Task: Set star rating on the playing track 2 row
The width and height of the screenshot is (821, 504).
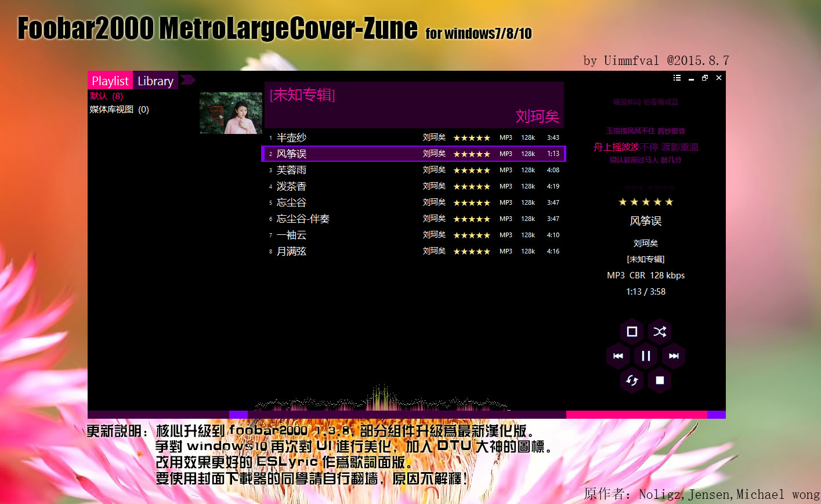Action: pyautogui.click(x=472, y=154)
